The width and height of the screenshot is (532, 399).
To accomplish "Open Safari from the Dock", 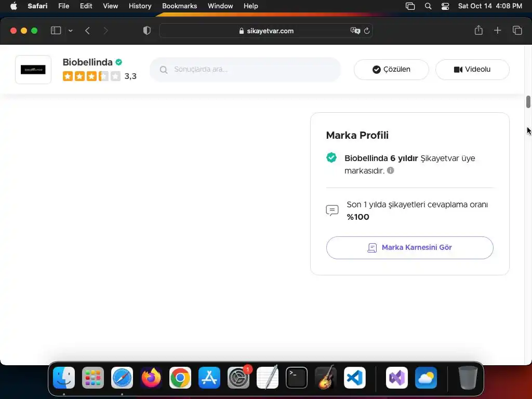I will pyautogui.click(x=122, y=378).
